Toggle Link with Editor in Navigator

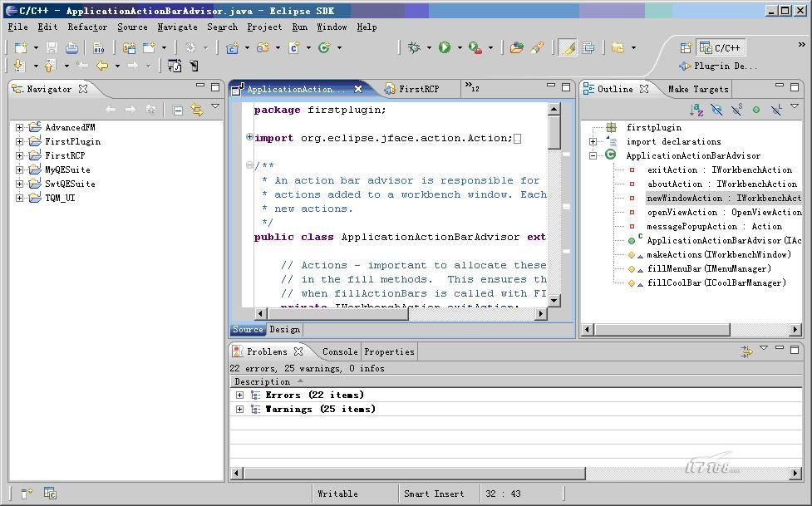click(197, 110)
